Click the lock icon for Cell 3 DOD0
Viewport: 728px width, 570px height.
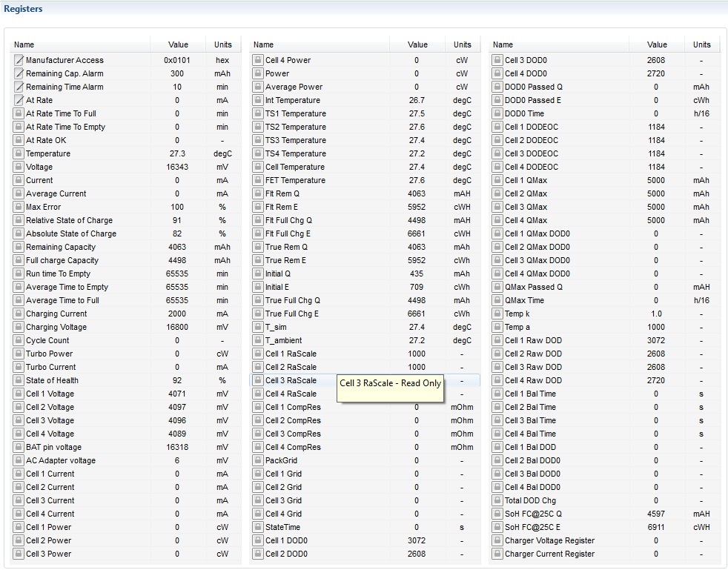497,60
